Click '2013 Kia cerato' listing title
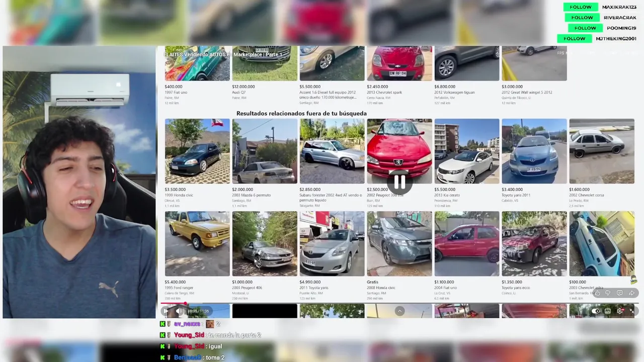644x362 pixels. point(447,195)
